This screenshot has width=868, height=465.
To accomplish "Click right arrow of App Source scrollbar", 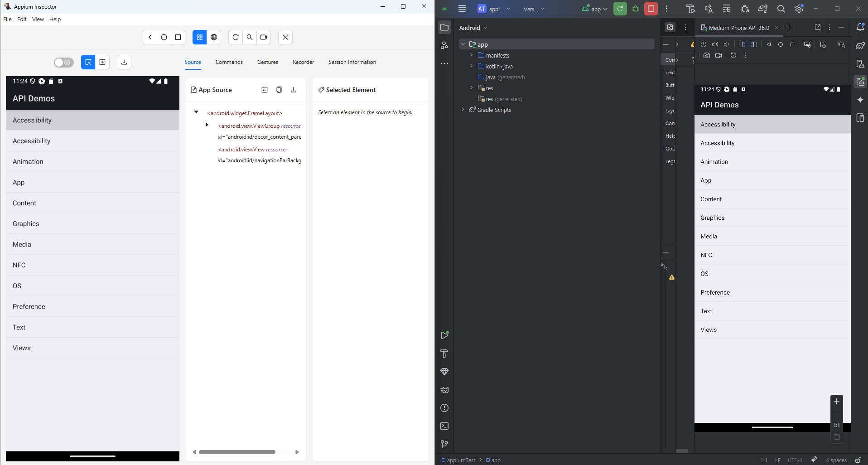I will coord(297,452).
